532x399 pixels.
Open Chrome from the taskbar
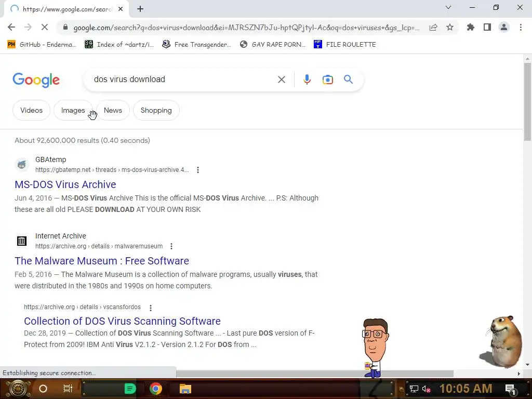click(x=156, y=389)
